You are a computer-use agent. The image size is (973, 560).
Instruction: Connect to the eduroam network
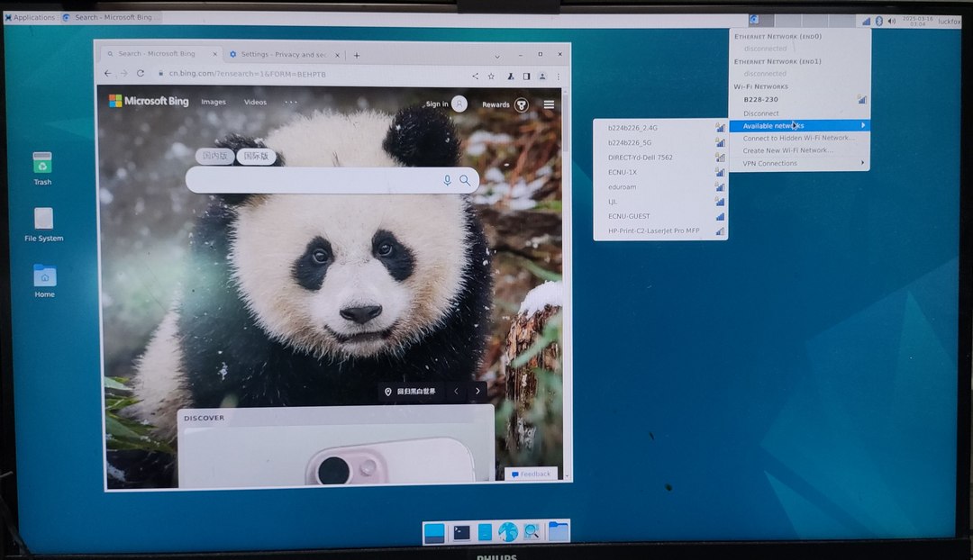(661, 186)
